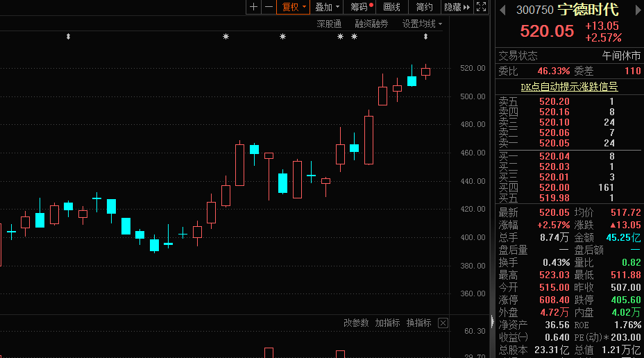Viewport: 644px width, 358px height.
Task: Click the DK点自动提示涨跌信号 link
Action: 569,87
